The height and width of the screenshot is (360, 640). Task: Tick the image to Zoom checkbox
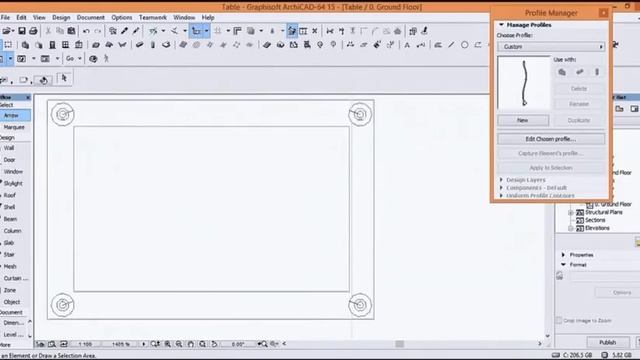tap(559, 320)
